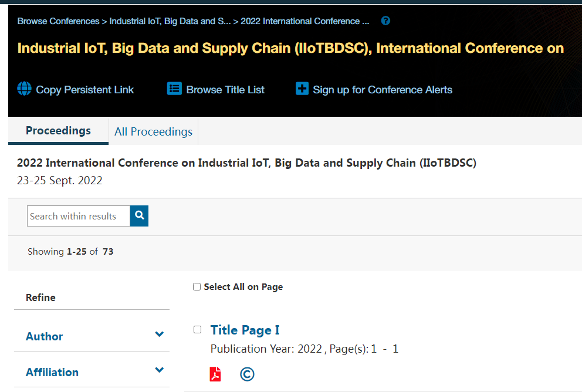Select the Proceedings tab
The width and height of the screenshot is (582, 392).
58,131
